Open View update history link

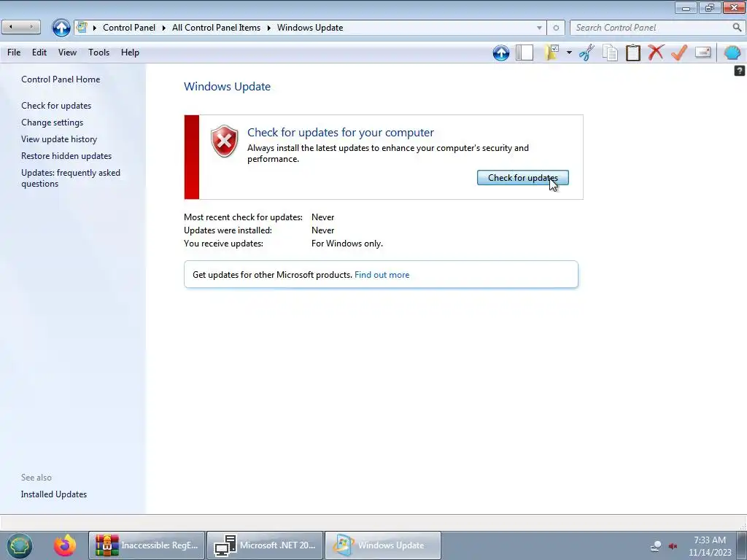click(x=59, y=139)
